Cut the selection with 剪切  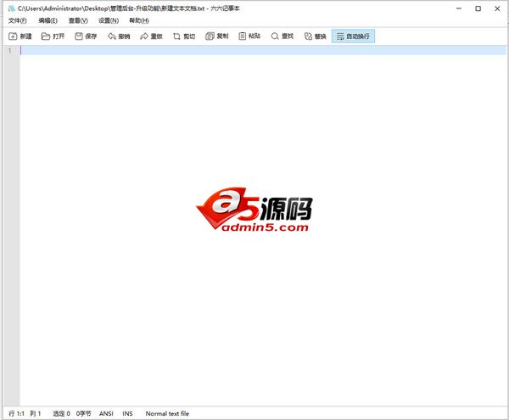(184, 36)
